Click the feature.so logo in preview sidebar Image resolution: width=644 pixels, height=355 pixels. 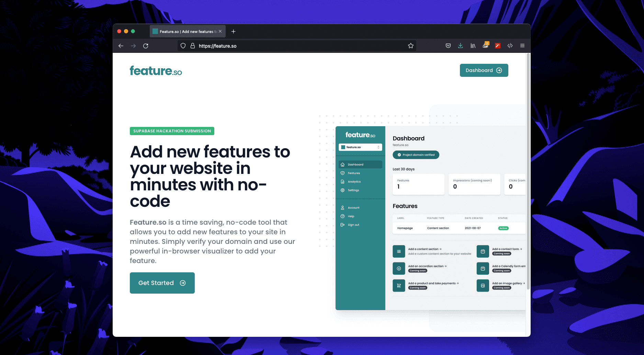(x=360, y=135)
